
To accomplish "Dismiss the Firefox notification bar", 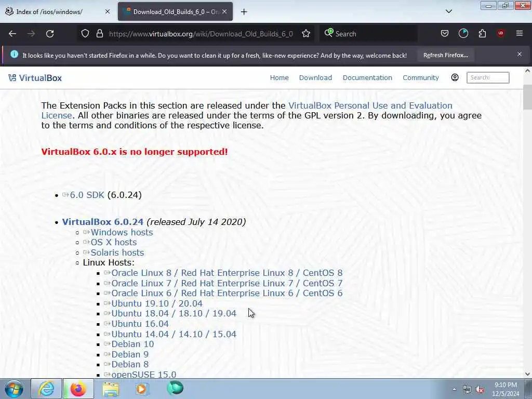I will point(520,54).
